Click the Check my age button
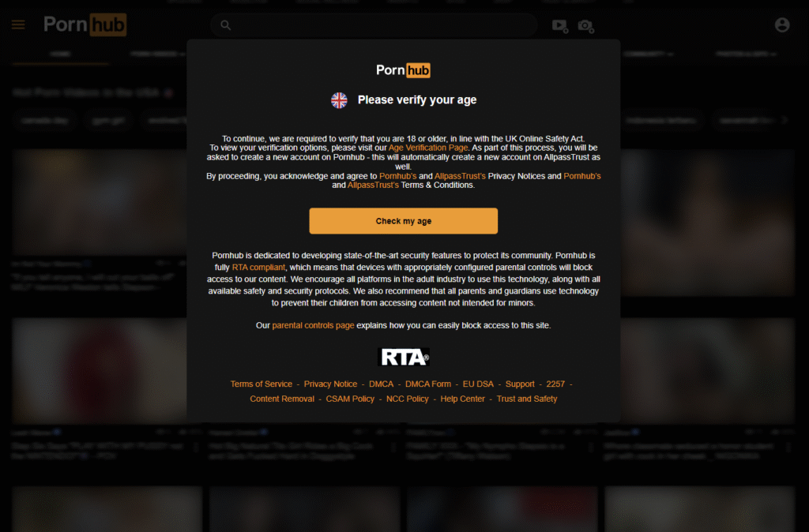Image resolution: width=809 pixels, height=532 pixels. [x=403, y=221]
